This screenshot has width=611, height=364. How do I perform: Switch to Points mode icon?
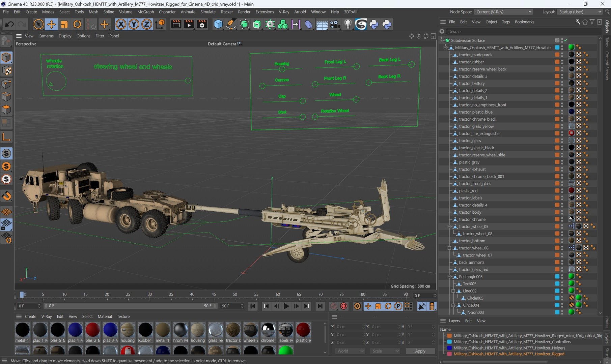6,84
